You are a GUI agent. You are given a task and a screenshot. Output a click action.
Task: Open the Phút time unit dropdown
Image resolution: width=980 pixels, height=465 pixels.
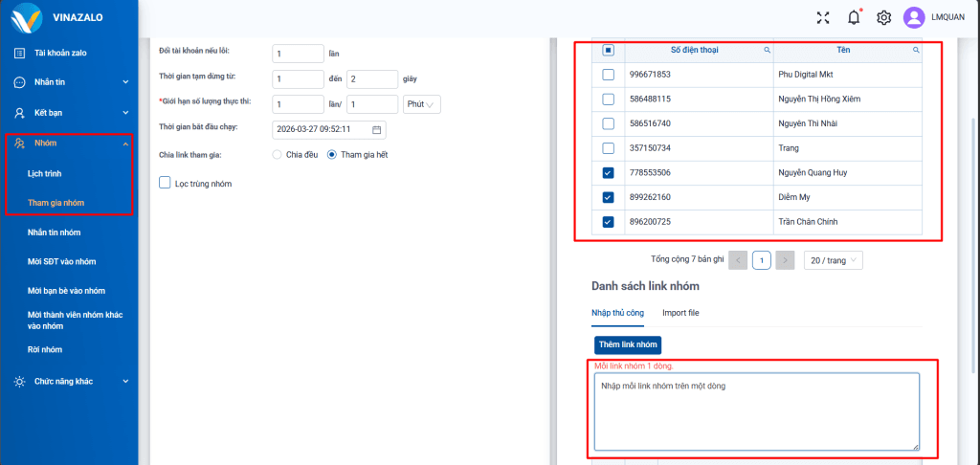click(422, 104)
